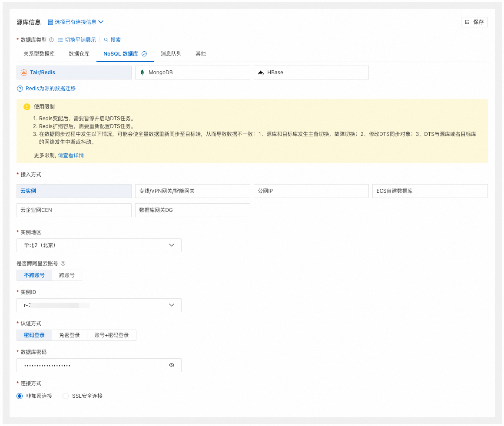Click the checkmark icon on NoSQL tab

[x=144, y=54]
